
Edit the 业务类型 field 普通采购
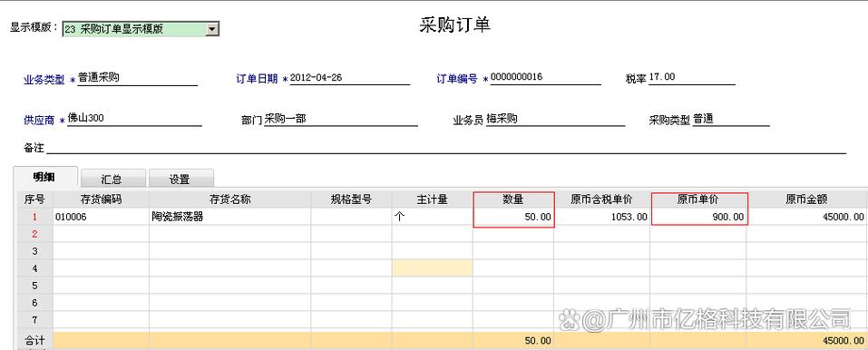click(x=137, y=78)
